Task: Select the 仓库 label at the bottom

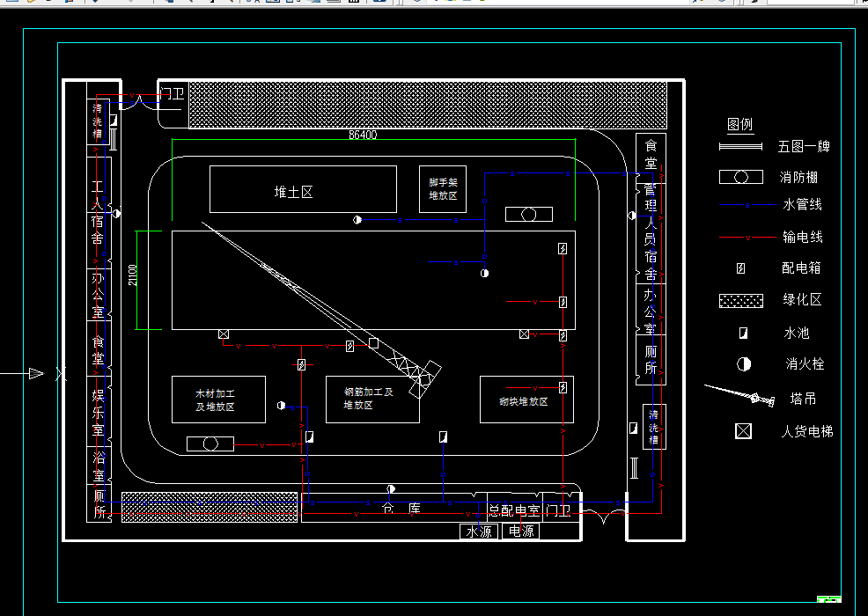Action: (401, 508)
